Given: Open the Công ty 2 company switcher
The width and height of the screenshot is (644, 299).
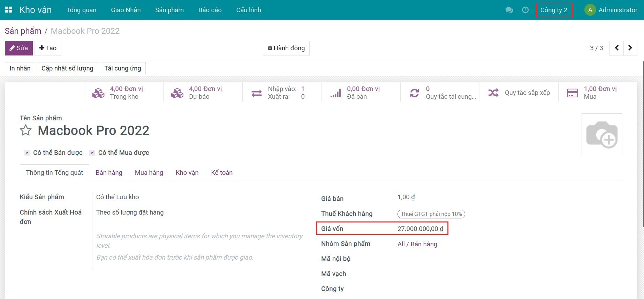Looking at the screenshot, I should coord(554,10).
